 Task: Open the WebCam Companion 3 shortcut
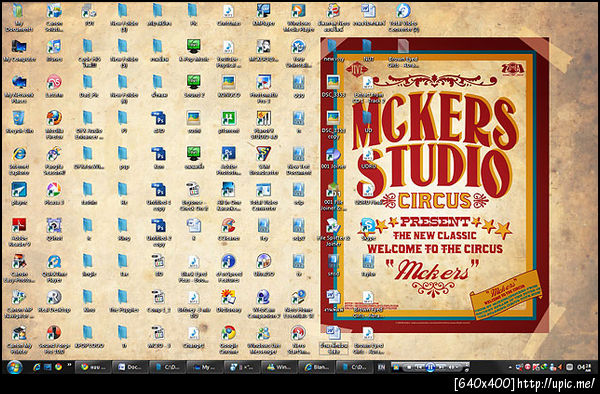(264, 303)
